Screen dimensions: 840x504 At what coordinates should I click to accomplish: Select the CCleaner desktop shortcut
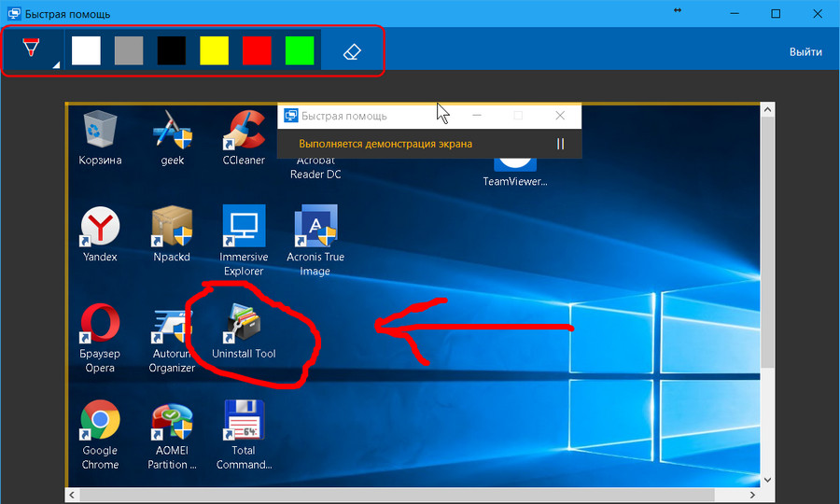coord(244,137)
